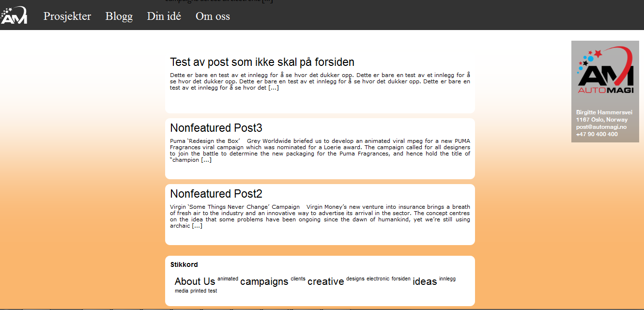Click the excerpt beginning 'Dette er bare en test'

(x=320, y=81)
